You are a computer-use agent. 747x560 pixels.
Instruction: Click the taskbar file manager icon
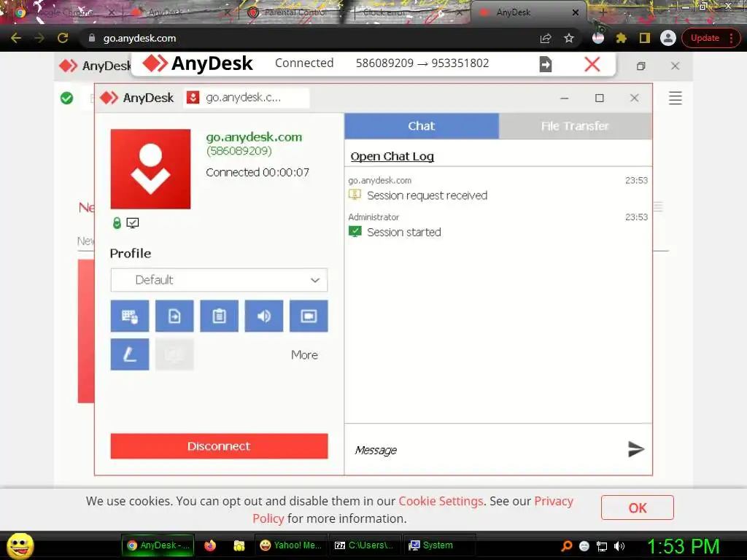(239, 545)
